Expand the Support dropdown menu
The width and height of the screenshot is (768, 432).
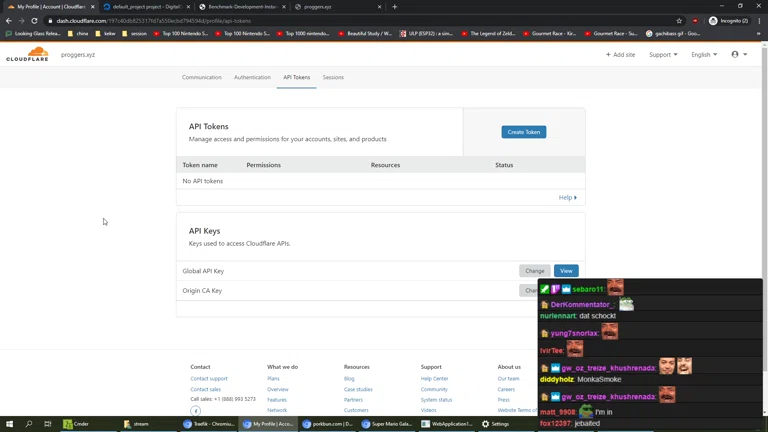pos(663,54)
